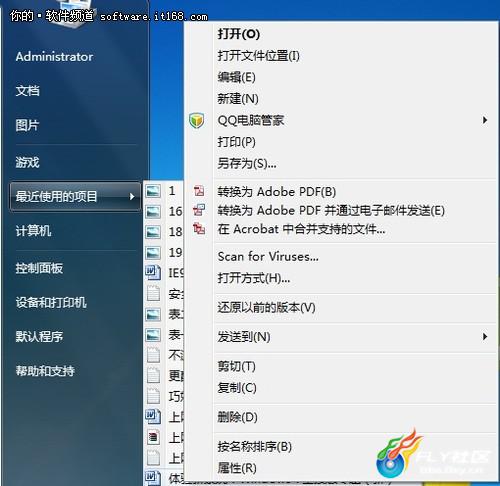Expand 最近使用的项目 arrow
Image resolution: width=500 pixels, height=486 pixels.
pos(132,197)
